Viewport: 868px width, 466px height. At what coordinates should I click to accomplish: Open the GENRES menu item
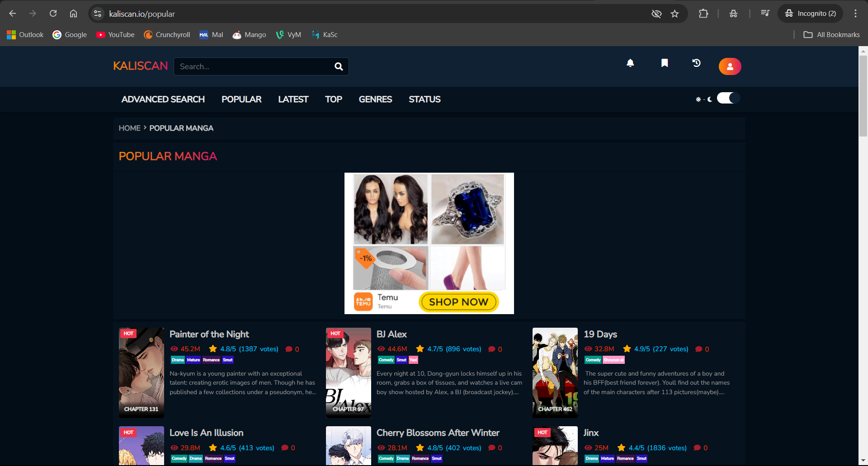375,99
